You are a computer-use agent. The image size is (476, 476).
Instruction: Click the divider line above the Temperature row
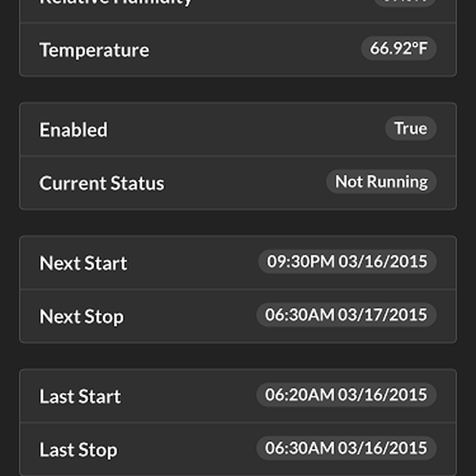238,23
